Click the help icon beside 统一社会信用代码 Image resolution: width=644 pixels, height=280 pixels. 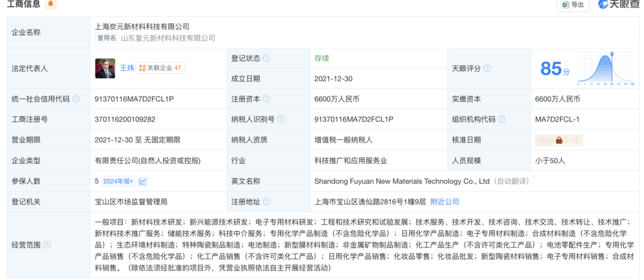pos(76,99)
